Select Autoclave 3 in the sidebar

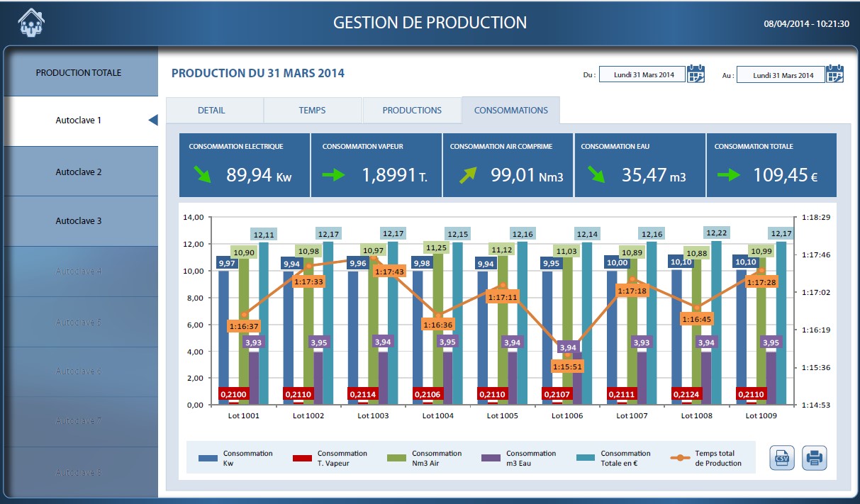[x=79, y=221]
